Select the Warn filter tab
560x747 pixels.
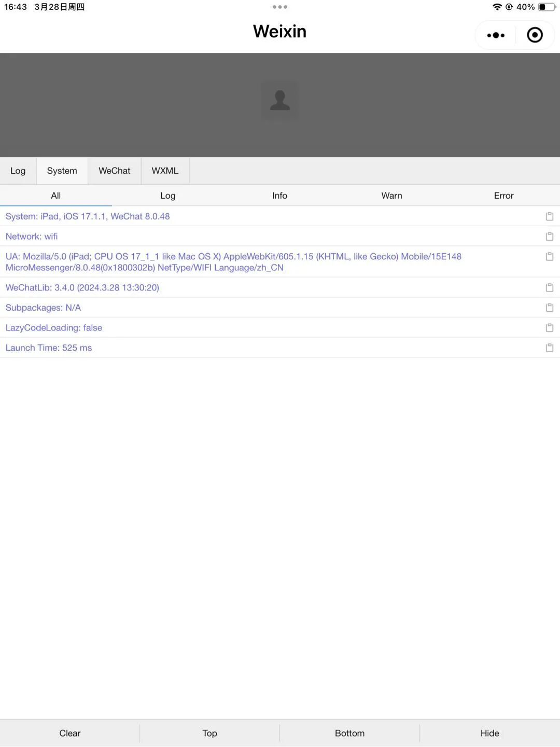(x=392, y=196)
